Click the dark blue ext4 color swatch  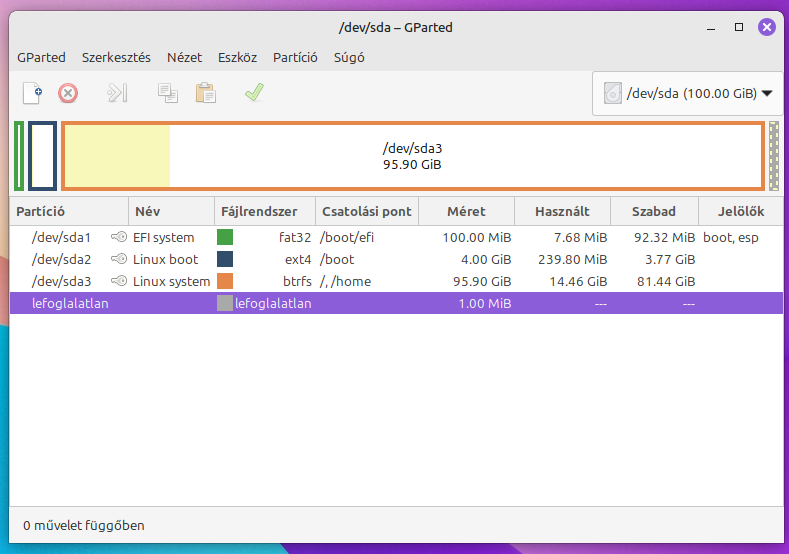point(225,259)
